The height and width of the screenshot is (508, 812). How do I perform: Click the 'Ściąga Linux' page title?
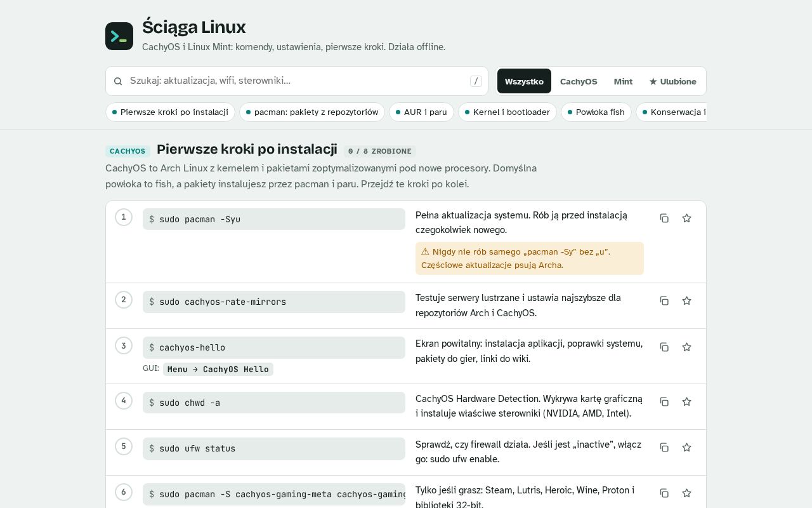click(194, 27)
